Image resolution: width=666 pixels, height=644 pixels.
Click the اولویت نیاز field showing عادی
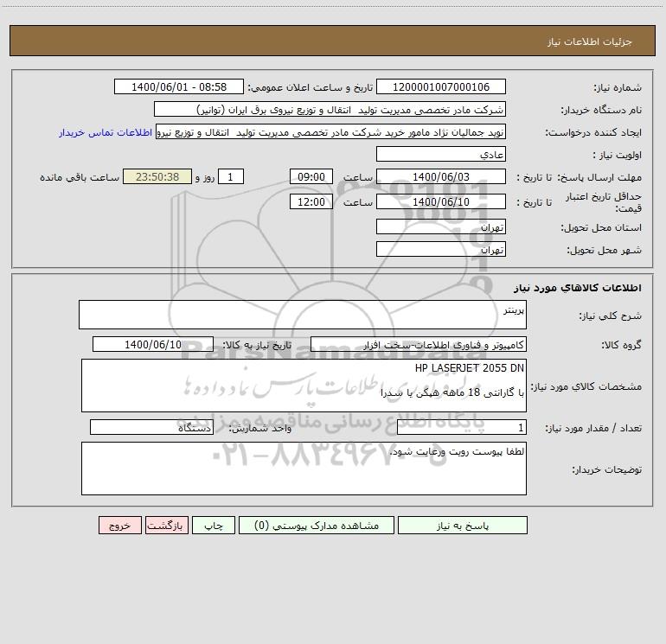point(441,154)
